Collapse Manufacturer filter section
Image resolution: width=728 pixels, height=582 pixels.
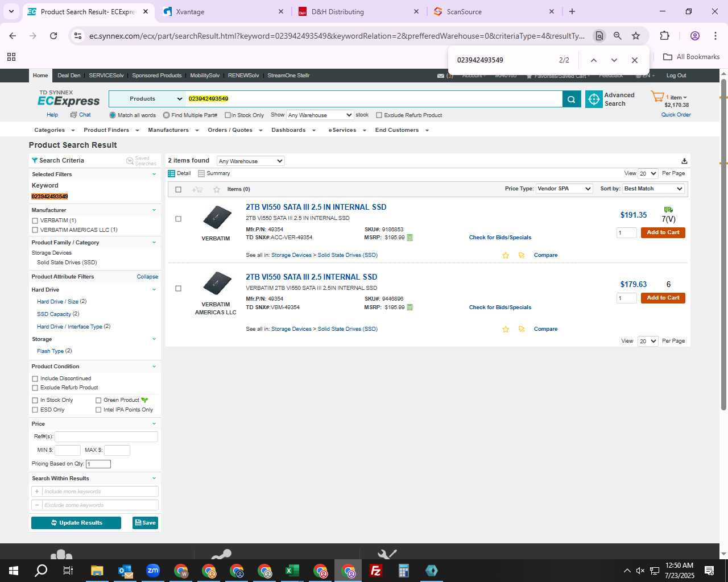coord(154,210)
